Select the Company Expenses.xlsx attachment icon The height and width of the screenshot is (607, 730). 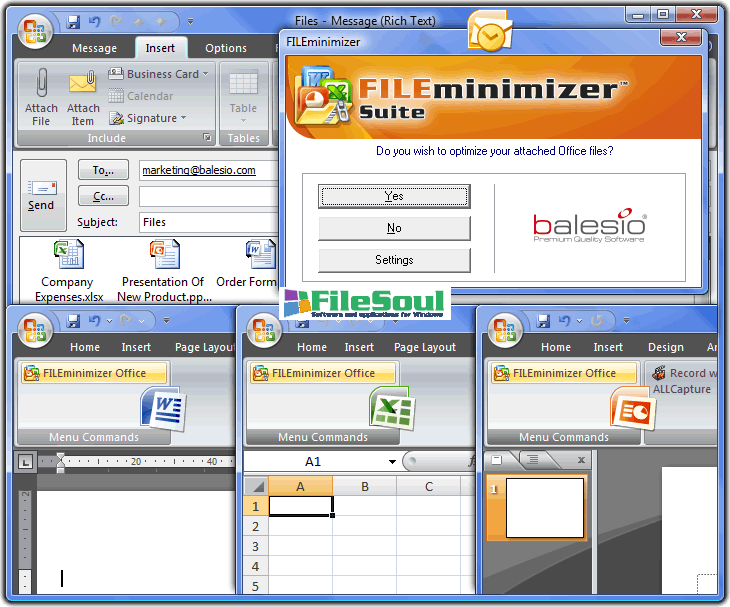pos(68,255)
